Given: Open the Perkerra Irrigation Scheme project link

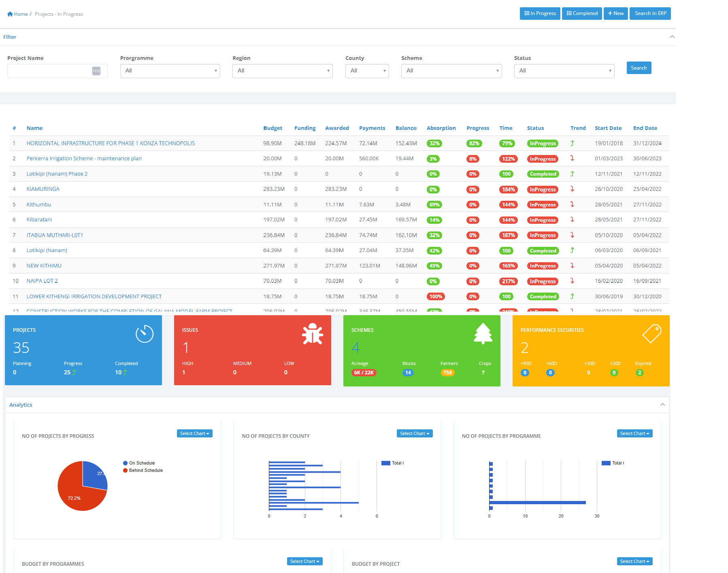Looking at the screenshot, I should point(84,159).
